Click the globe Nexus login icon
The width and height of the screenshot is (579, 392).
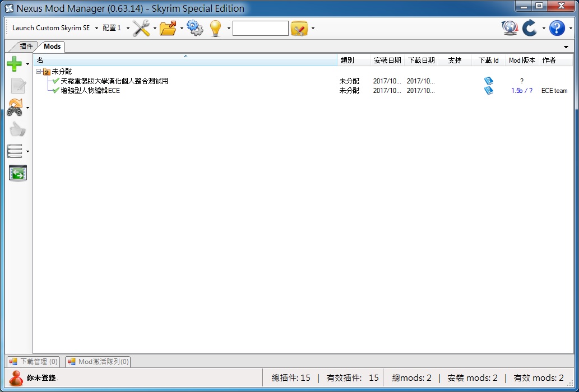pyautogui.click(x=509, y=28)
